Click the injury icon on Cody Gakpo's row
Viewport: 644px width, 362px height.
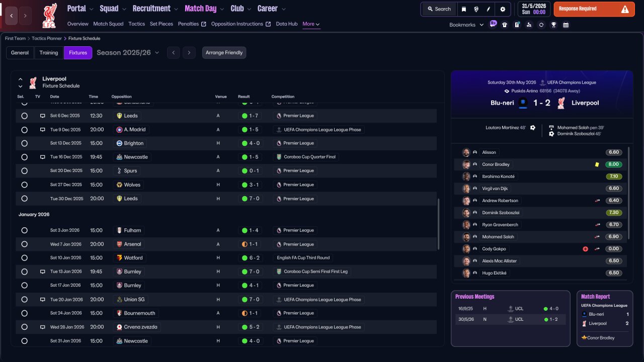tap(585, 249)
